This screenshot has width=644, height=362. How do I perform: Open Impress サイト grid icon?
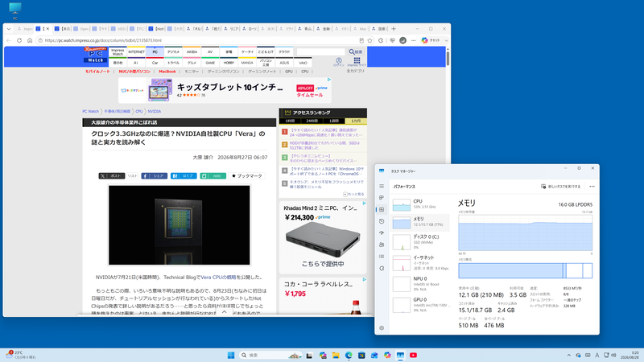point(357,62)
